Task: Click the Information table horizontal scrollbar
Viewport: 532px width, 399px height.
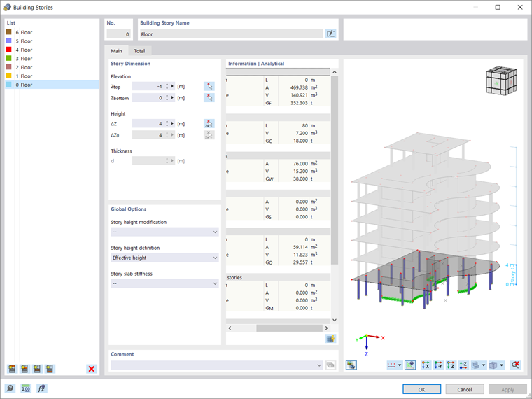Action: tap(289, 328)
